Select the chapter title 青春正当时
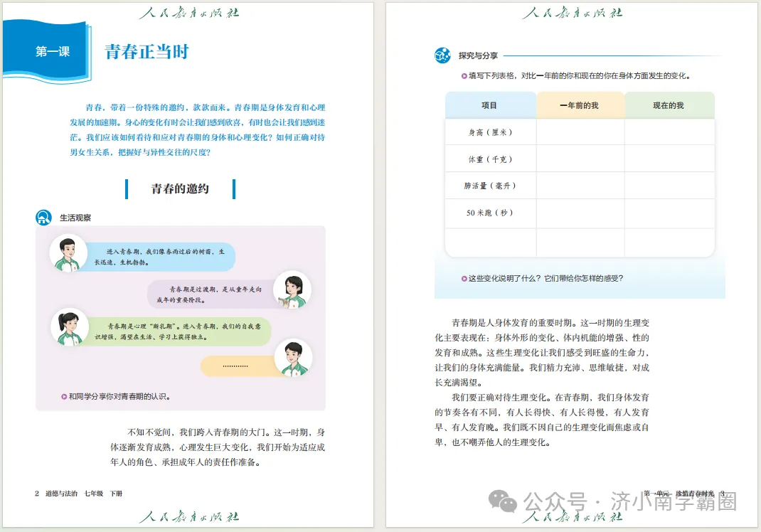This screenshot has width=761, height=532. pos(147,51)
